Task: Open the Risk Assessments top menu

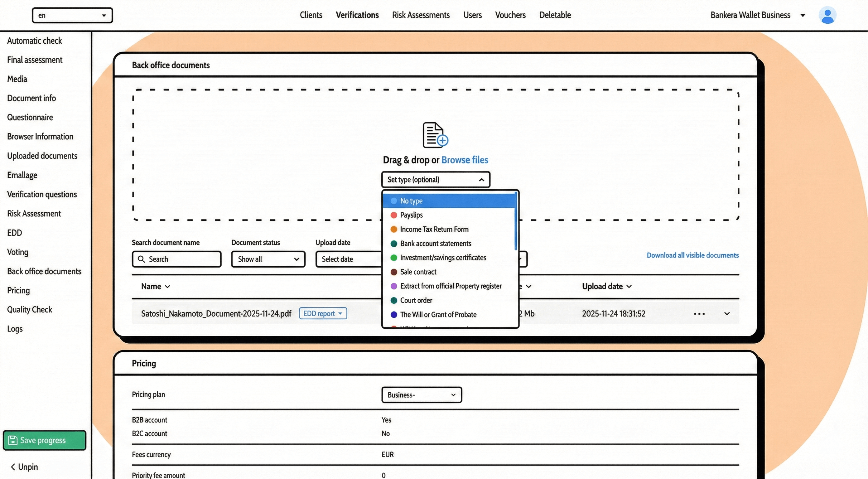Action: coord(421,15)
